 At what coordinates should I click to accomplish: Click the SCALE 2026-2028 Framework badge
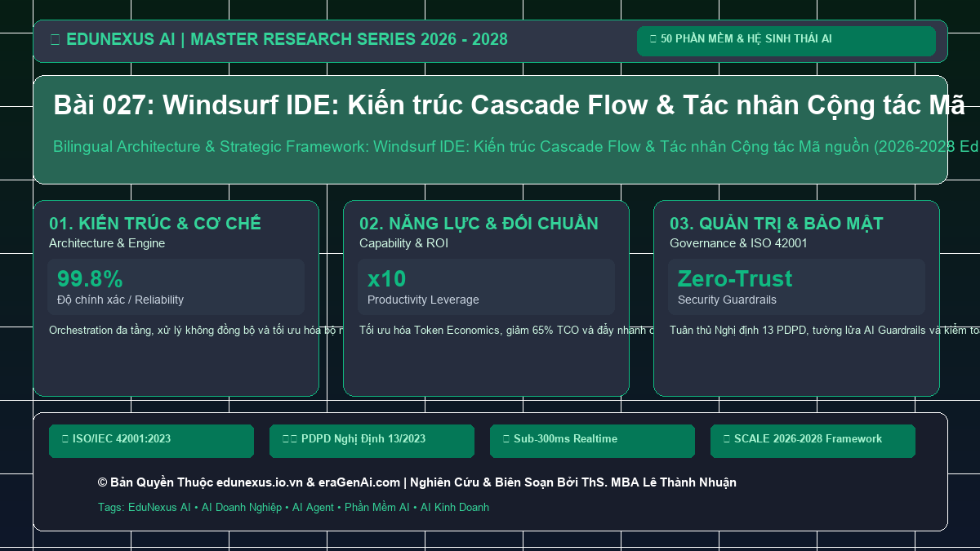click(813, 441)
